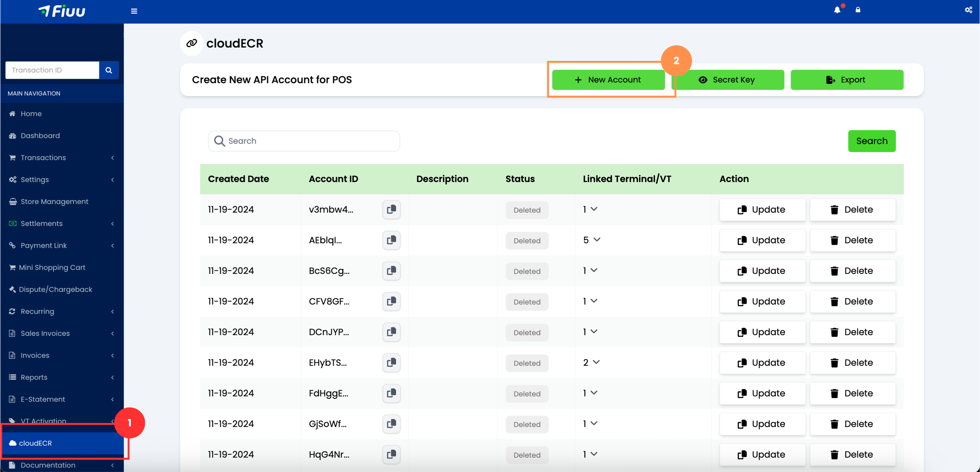980x472 pixels.
Task: Click inside the table Search field
Action: pos(304,141)
